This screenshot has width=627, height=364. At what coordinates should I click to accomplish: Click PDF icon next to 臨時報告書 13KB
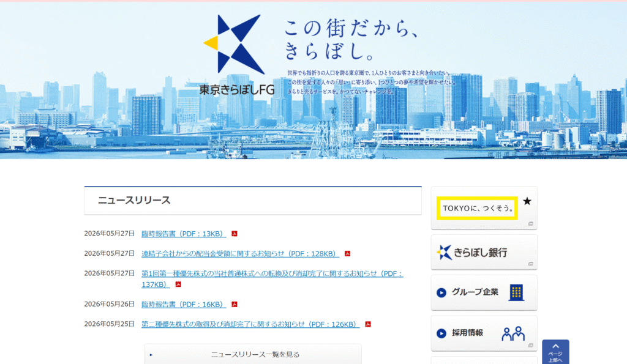click(x=235, y=234)
